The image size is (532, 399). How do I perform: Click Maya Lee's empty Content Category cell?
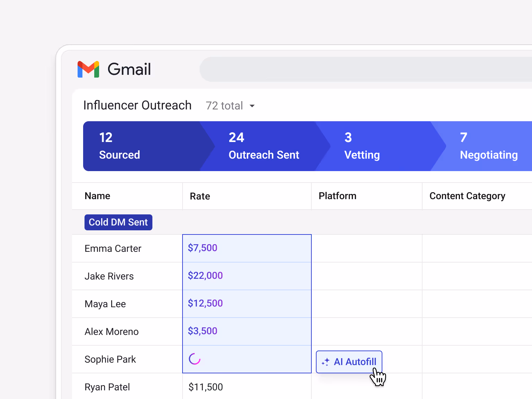tap(477, 304)
